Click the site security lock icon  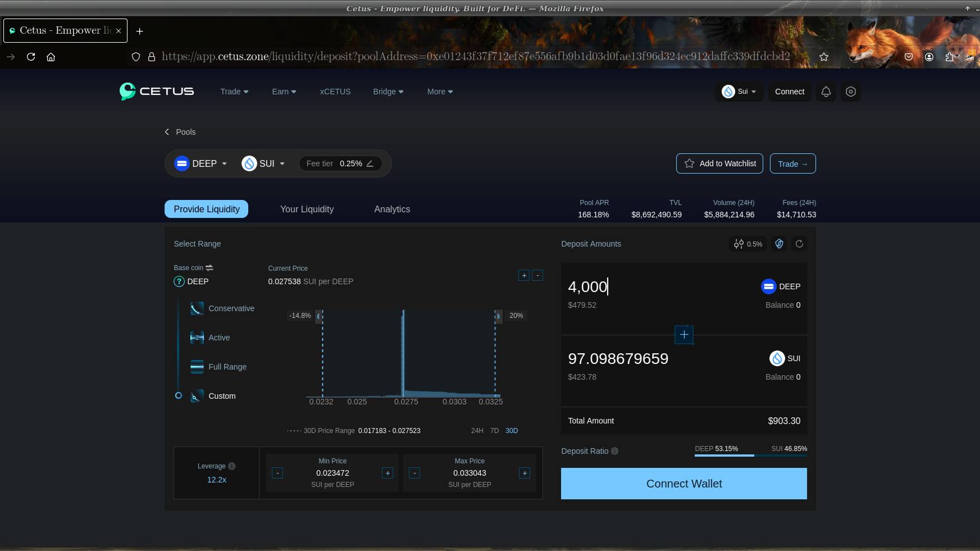[x=151, y=57]
